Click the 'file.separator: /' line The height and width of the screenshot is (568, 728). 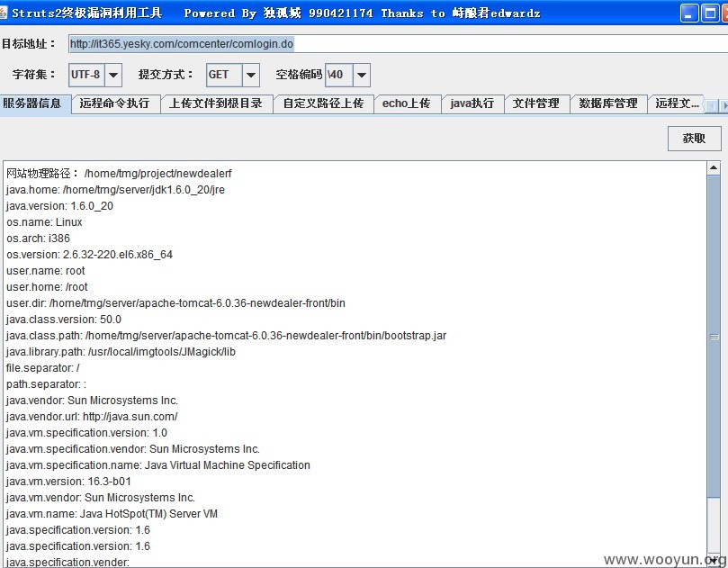(43, 368)
